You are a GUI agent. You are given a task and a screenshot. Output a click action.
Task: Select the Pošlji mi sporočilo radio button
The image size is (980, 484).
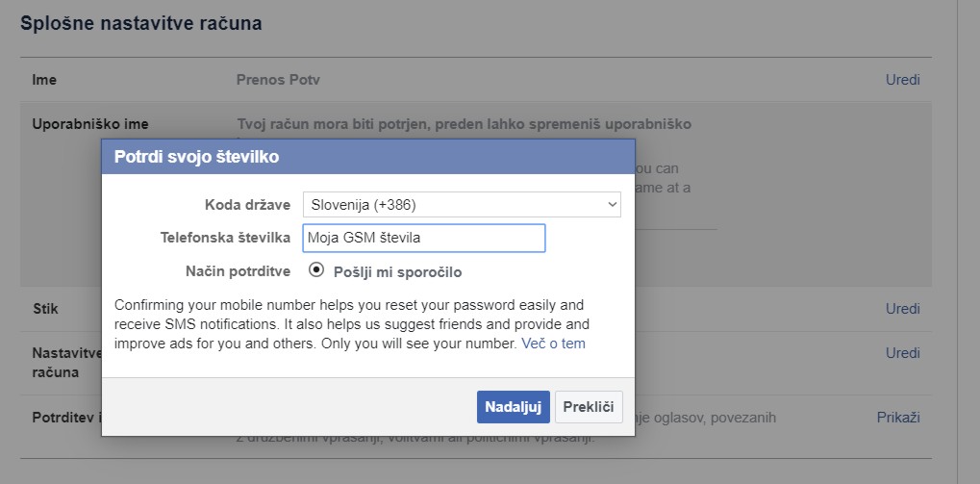[x=316, y=270]
